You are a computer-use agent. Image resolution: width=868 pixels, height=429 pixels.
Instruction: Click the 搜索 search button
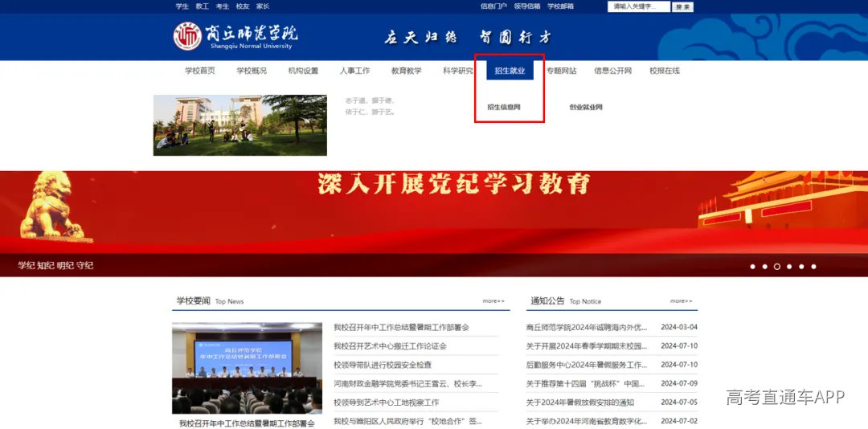coord(682,6)
